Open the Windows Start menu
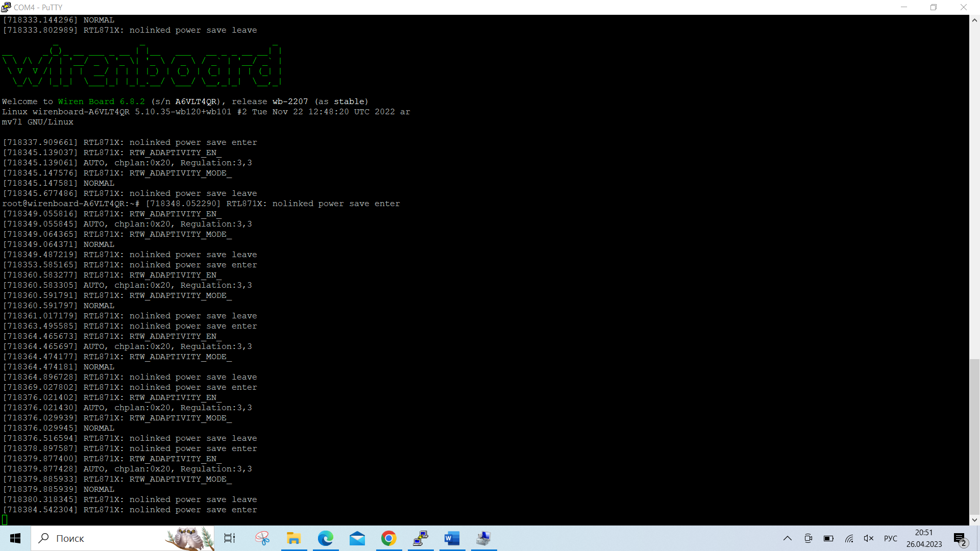Screen dimensions: 980x551 click(15, 538)
